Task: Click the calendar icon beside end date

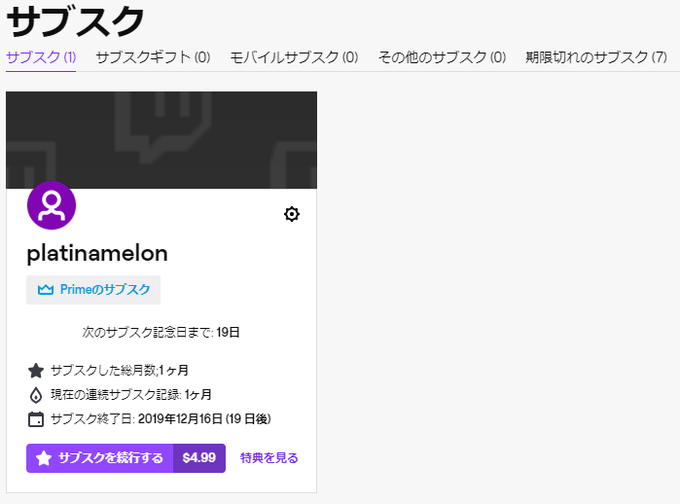Action: coord(36,419)
